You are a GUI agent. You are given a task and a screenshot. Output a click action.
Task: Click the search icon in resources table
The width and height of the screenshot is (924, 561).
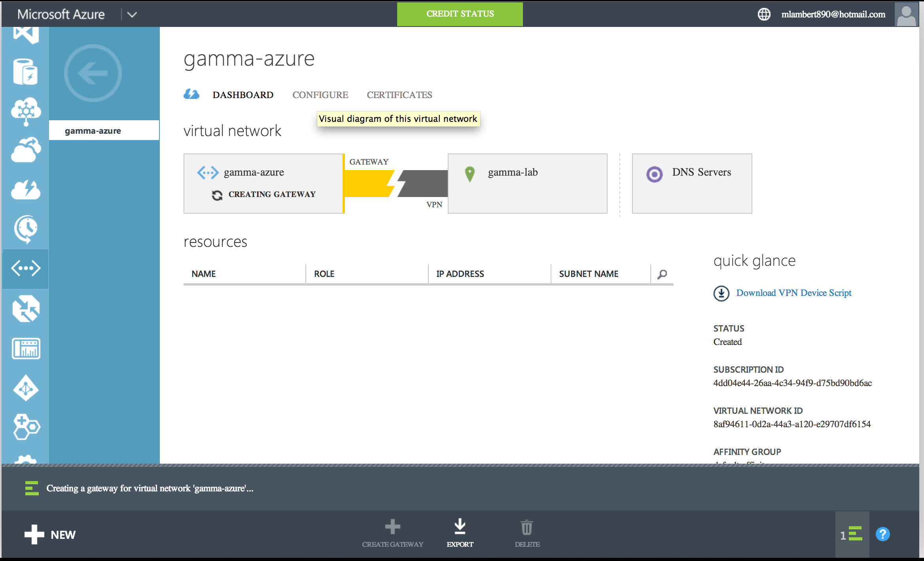pos(662,274)
